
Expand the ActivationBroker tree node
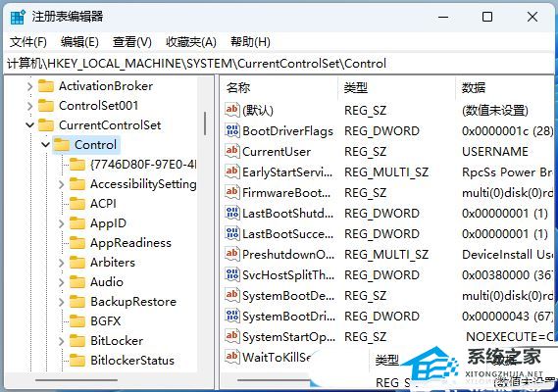click(29, 86)
